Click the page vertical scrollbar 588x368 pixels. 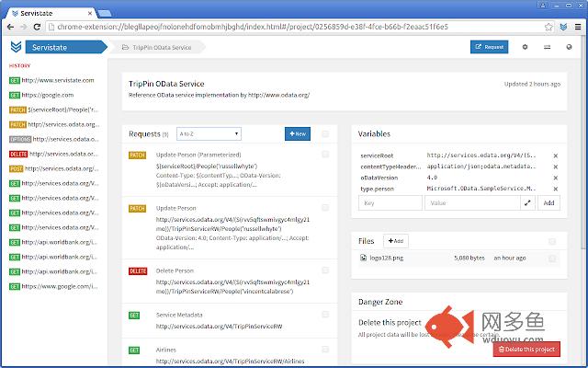(583, 143)
